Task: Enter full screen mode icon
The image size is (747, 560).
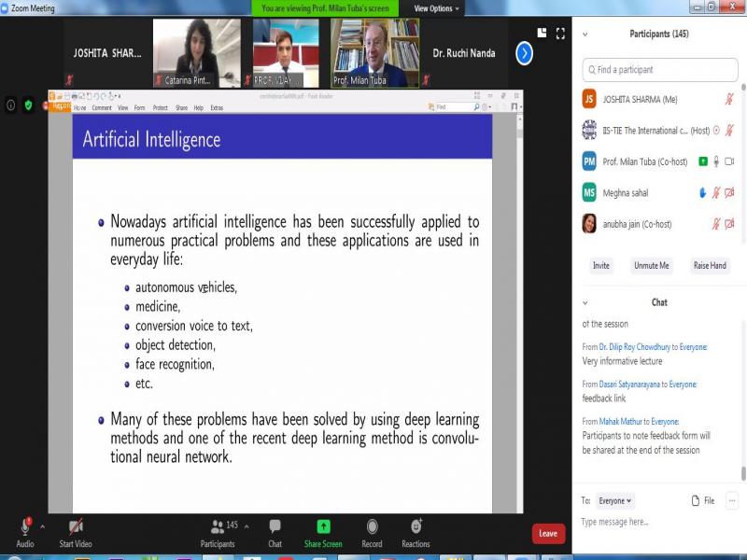Action: coord(560,34)
